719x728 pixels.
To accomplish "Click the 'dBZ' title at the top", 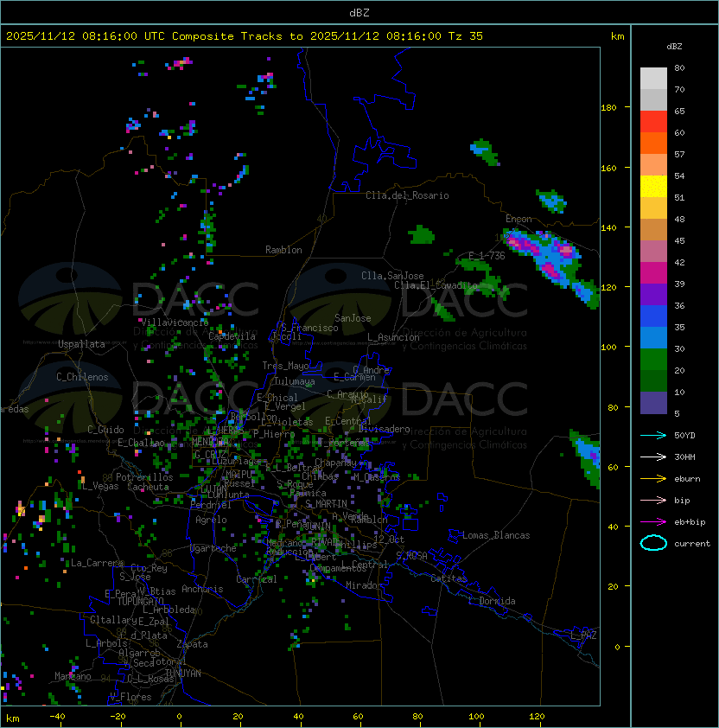I will (359, 13).
